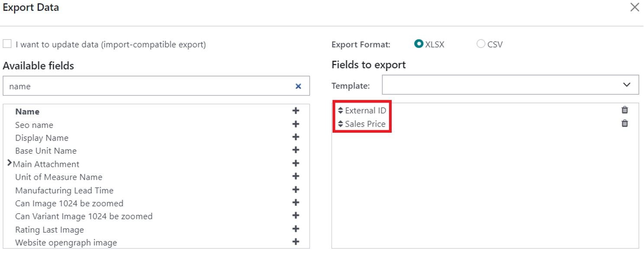Select XLSX export format
The height and width of the screenshot is (253, 644).
click(x=419, y=44)
